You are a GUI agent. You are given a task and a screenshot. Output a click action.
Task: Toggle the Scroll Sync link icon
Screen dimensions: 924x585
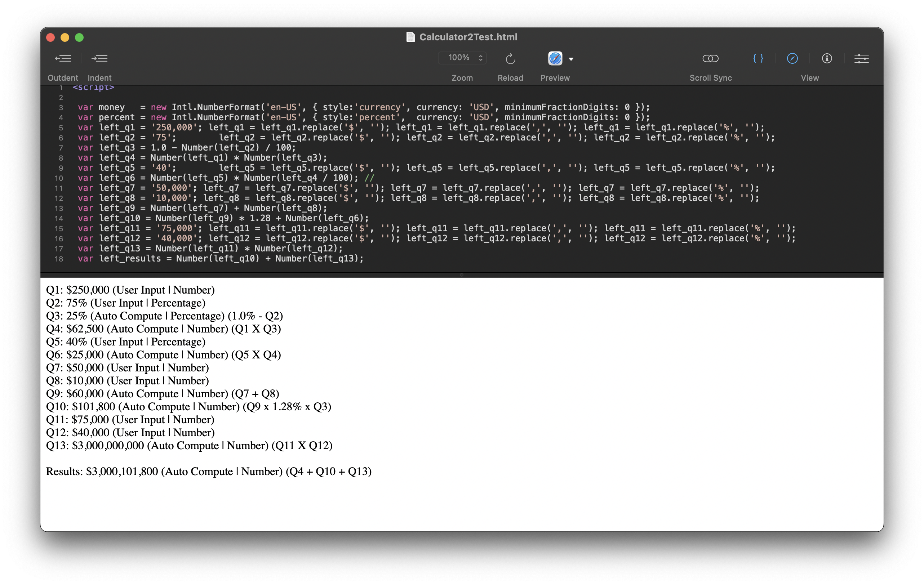click(x=710, y=58)
